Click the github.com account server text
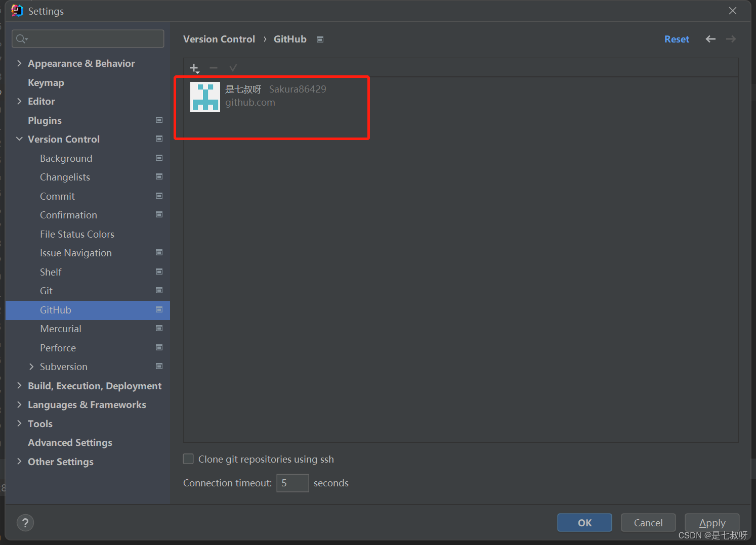Screen dimensions: 756x545 (250, 102)
